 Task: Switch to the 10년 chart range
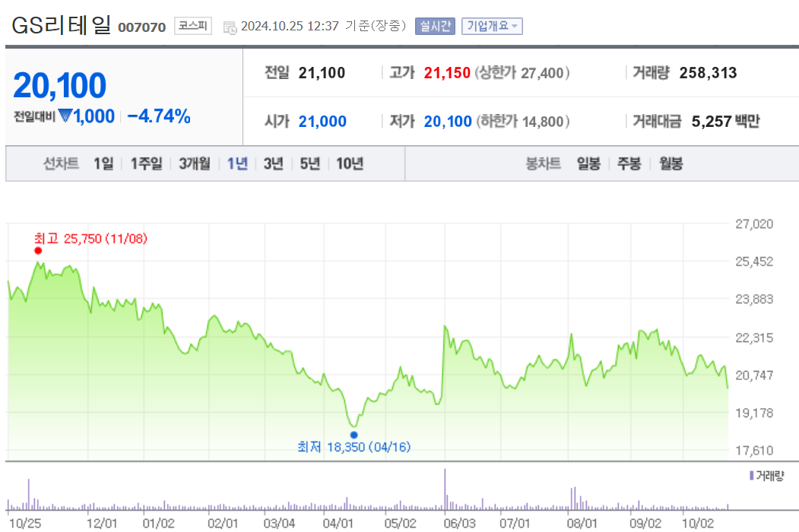point(350,163)
